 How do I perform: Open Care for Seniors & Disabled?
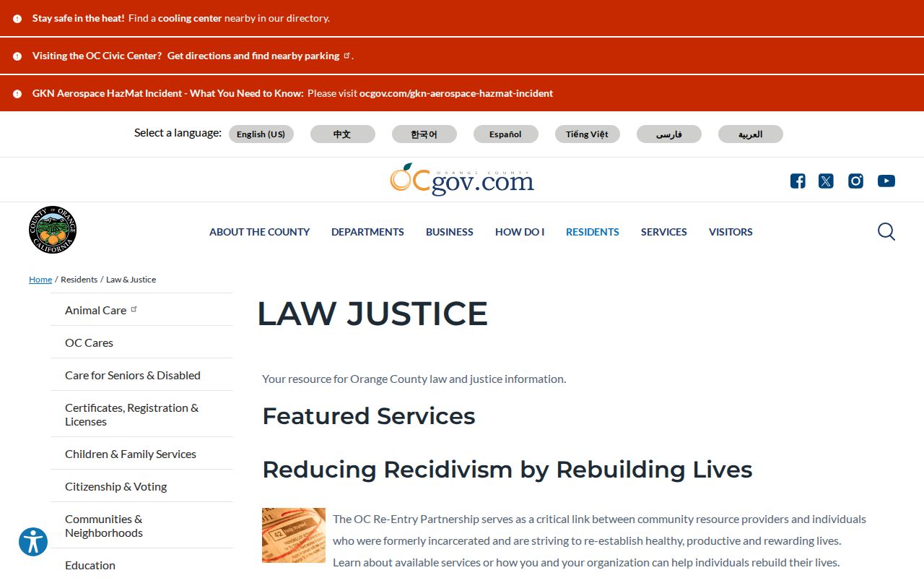click(x=141, y=375)
